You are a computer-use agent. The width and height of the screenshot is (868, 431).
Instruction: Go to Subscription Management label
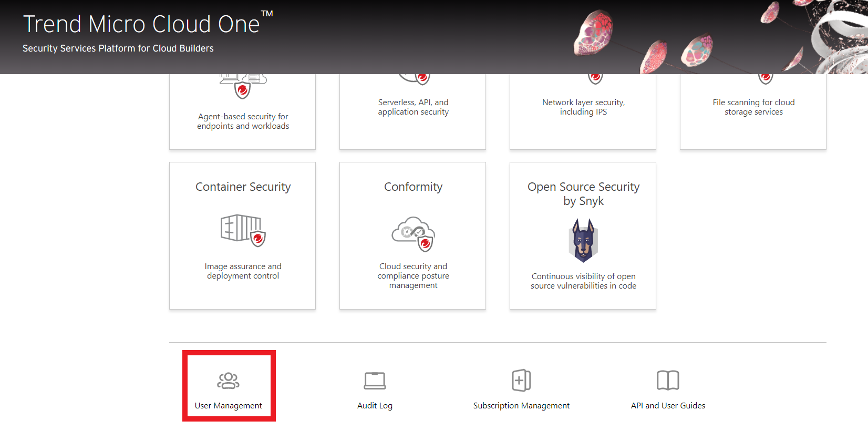521,406
